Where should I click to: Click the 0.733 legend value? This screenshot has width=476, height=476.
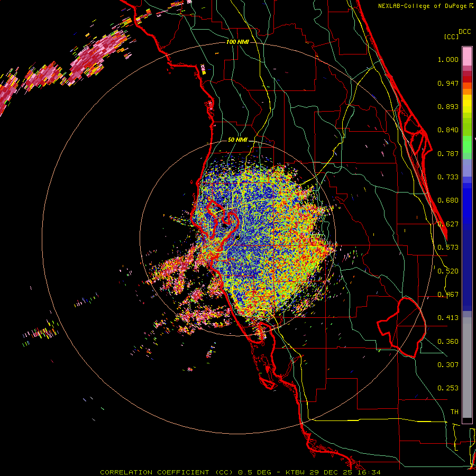(448, 177)
